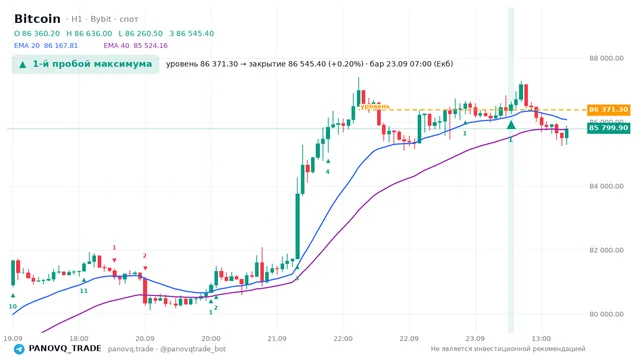Viewport: 640px width, 360px height.
Task: Click the large green triangle on highlighted bar
Action: point(511,124)
